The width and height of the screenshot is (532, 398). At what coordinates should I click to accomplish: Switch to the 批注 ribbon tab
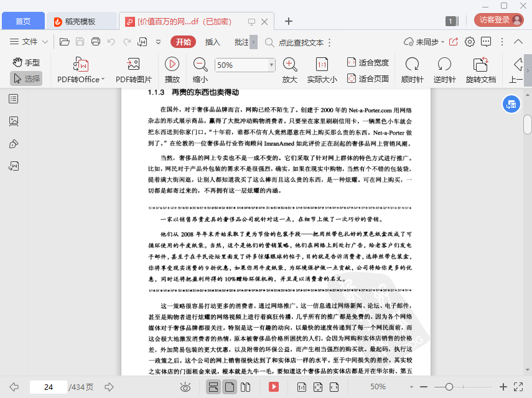tap(241, 42)
